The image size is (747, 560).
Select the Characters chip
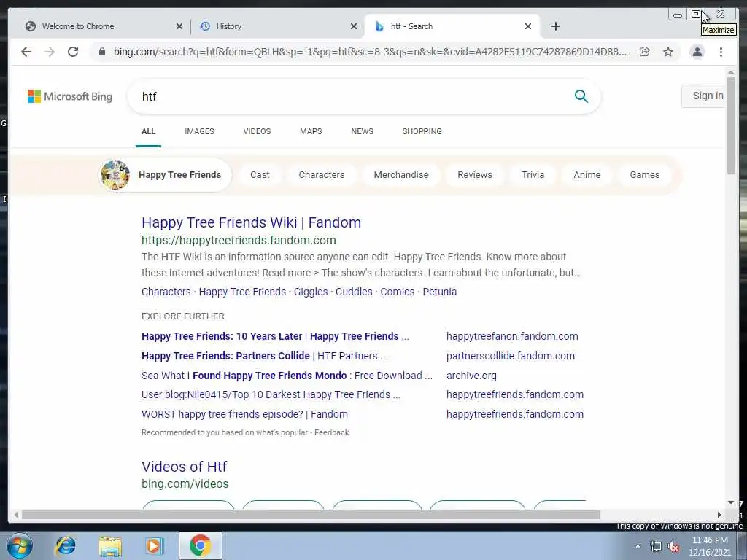coord(322,175)
